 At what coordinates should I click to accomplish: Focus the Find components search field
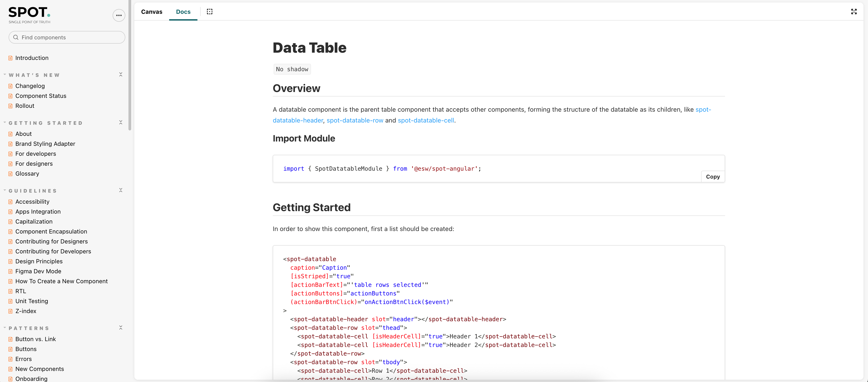coord(67,37)
